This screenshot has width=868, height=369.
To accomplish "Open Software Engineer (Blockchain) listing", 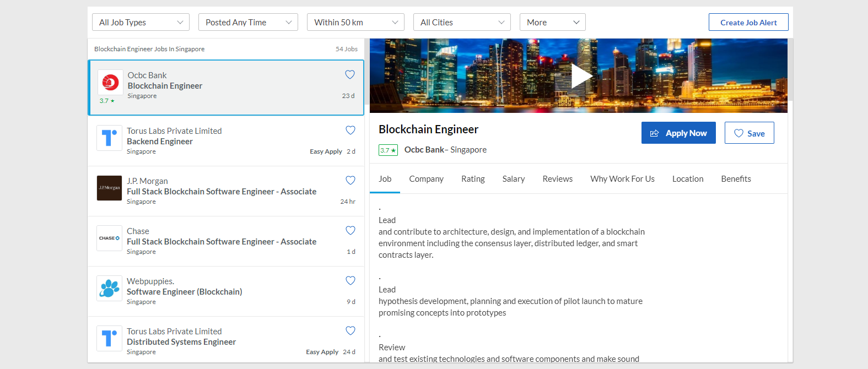I will tap(184, 291).
